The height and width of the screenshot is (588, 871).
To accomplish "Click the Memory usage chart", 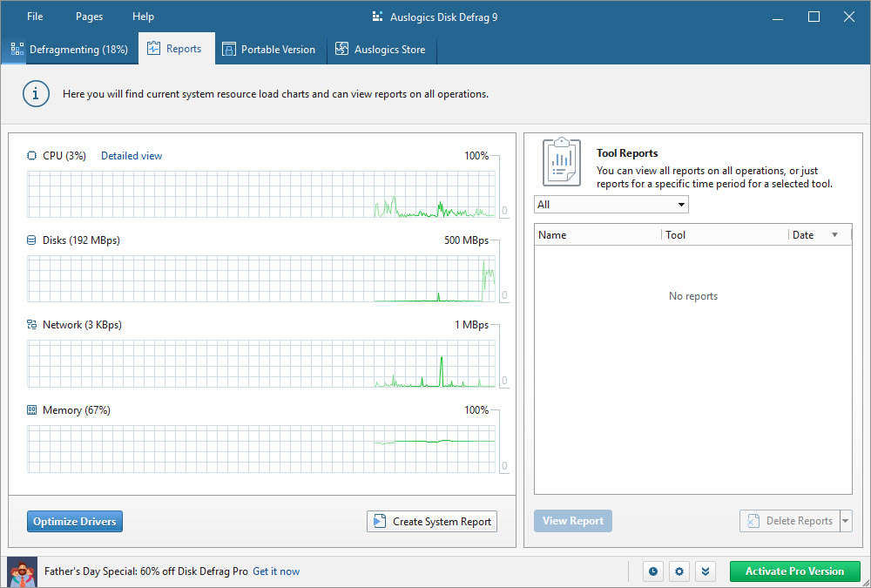I will pos(261,449).
